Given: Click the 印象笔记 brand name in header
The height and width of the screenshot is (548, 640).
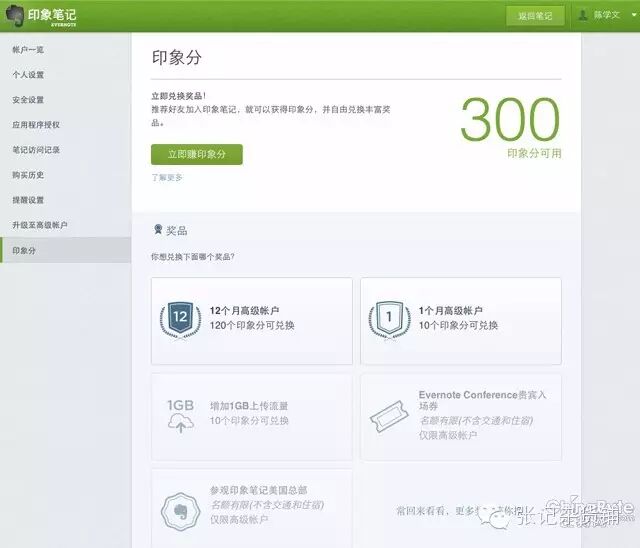Looking at the screenshot, I should pyautogui.click(x=52, y=16).
